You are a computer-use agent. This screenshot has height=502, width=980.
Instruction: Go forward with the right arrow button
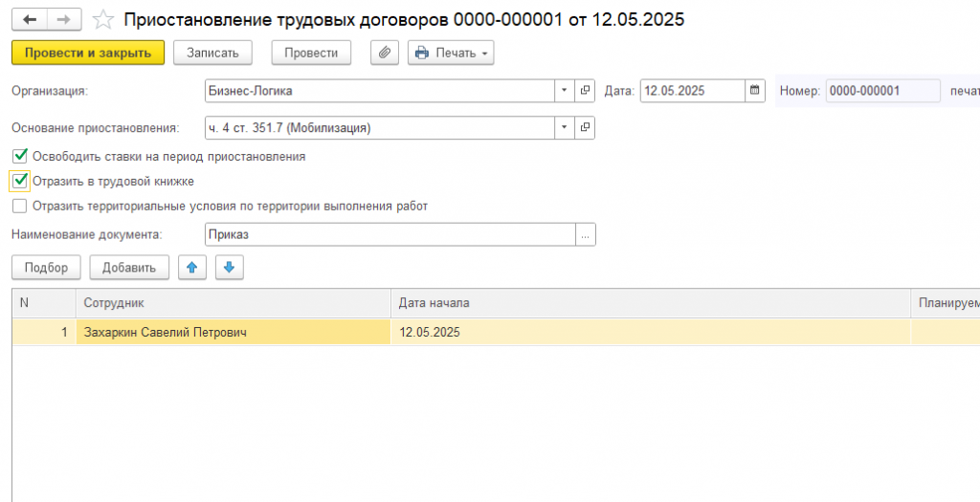[64, 20]
